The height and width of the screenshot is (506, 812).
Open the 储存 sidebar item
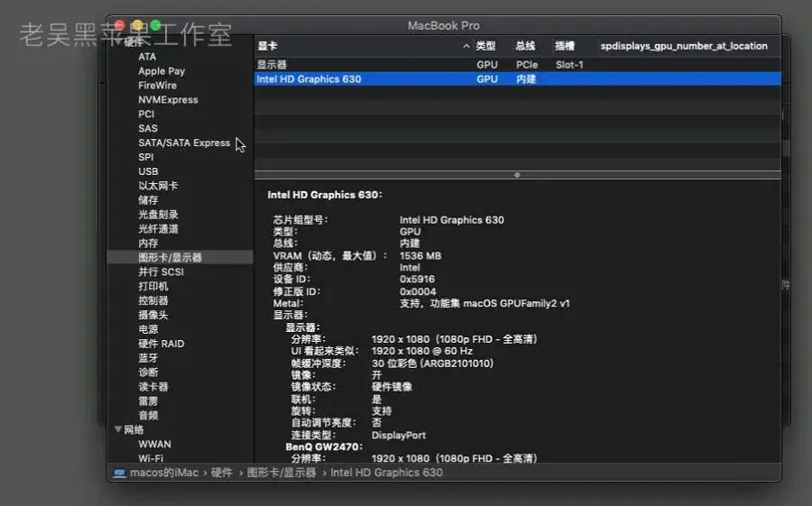click(x=148, y=200)
